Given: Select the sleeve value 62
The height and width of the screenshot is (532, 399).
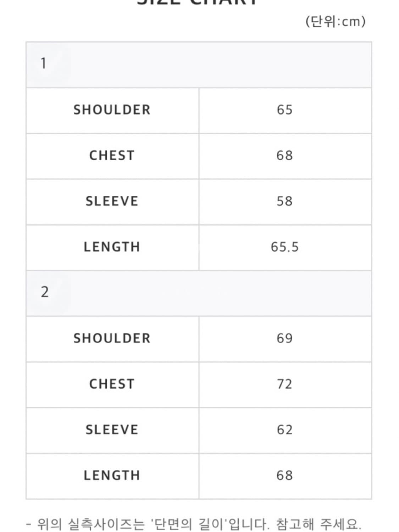Looking at the screenshot, I should (285, 430).
